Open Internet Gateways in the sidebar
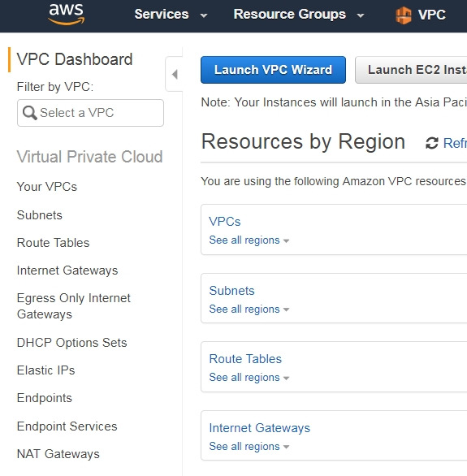 [67, 270]
